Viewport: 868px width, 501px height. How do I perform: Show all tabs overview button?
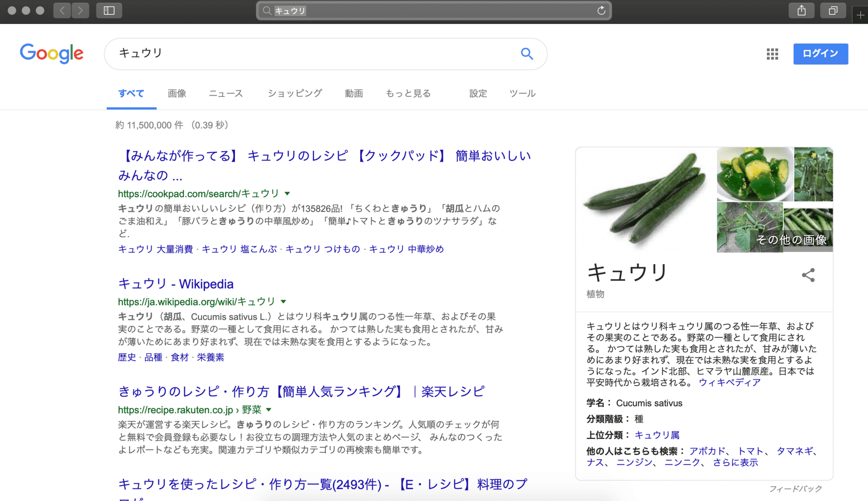tap(833, 10)
